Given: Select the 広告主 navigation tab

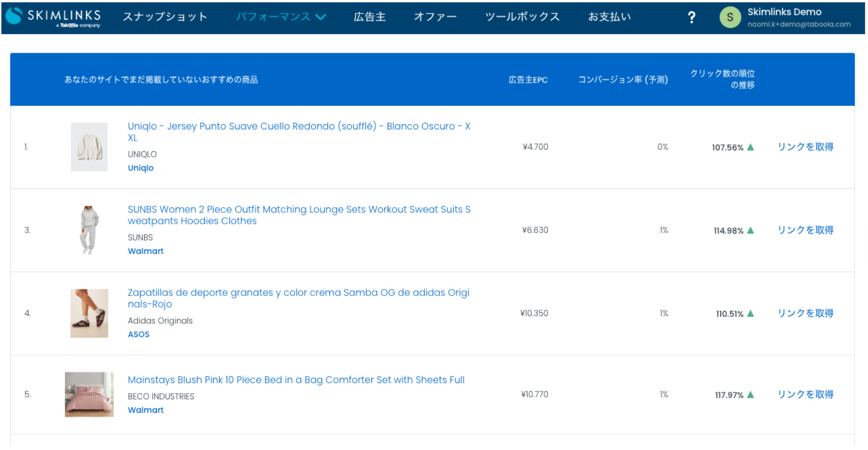Looking at the screenshot, I should [370, 16].
